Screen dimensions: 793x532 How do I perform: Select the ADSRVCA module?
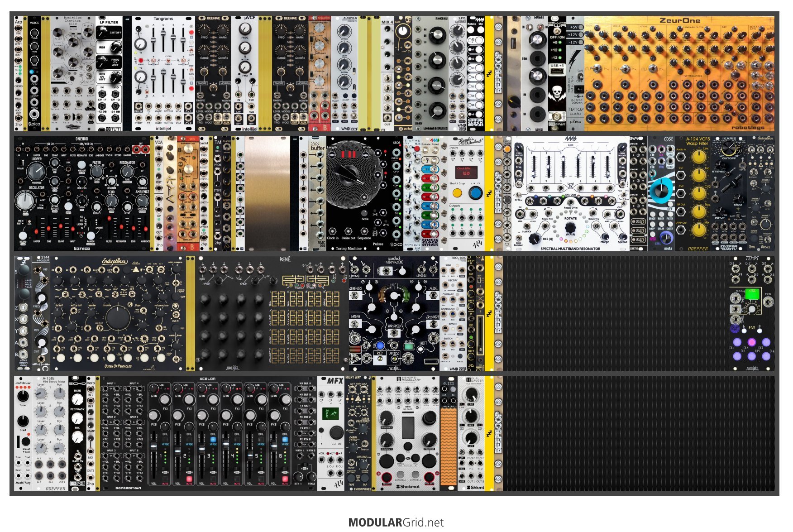click(344, 74)
